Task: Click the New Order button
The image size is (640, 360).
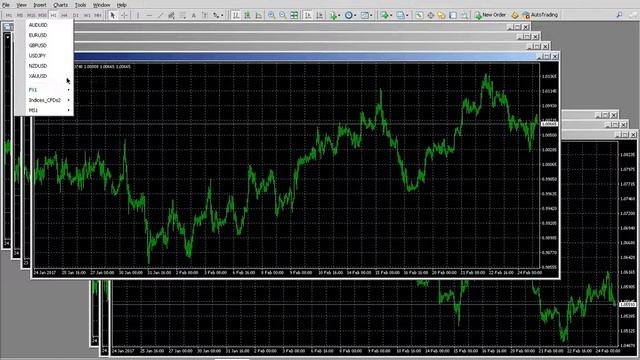Action: [490, 15]
